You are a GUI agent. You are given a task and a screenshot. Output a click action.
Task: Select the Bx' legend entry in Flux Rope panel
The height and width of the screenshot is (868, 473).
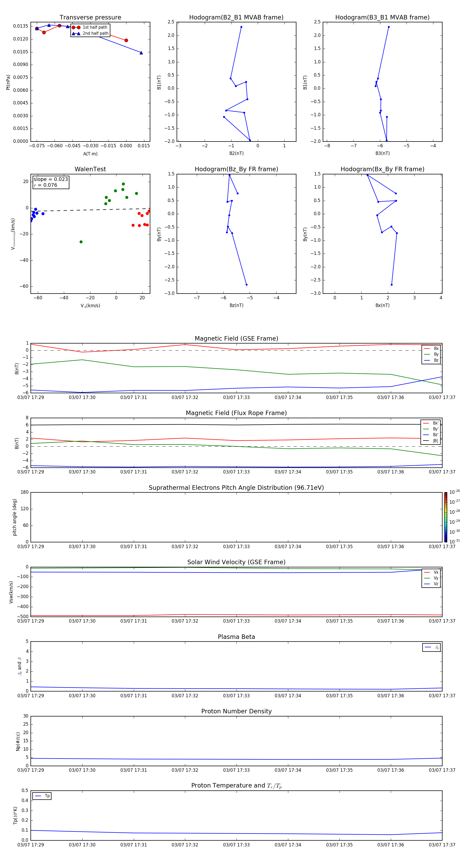[x=431, y=423]
